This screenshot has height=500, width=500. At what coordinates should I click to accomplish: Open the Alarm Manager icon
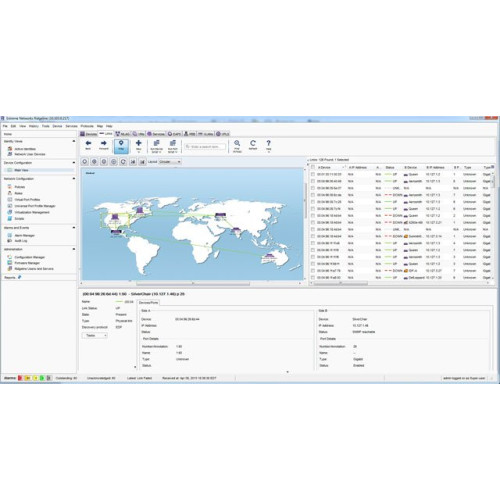tap(10, 235)
